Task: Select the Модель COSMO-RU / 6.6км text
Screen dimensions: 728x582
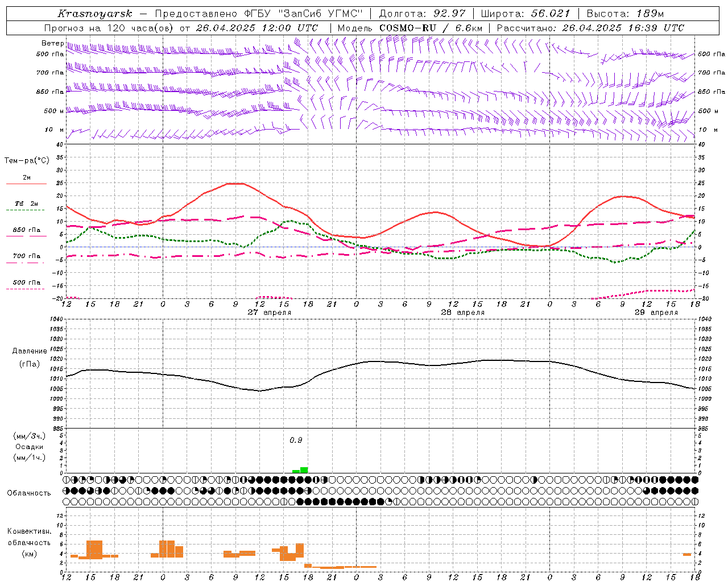Action: point(409,28)
